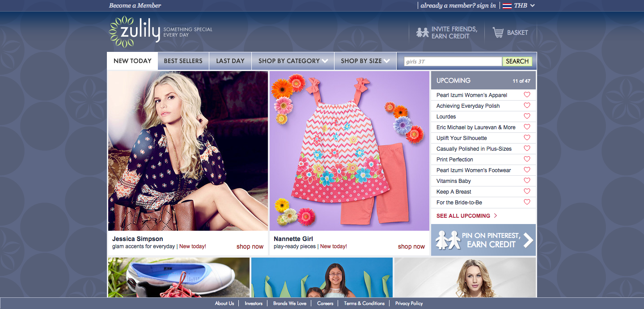Open the Nannette Girl outfit image
Viewport: 644px width, 309px height.
click(x=349, y=151)
